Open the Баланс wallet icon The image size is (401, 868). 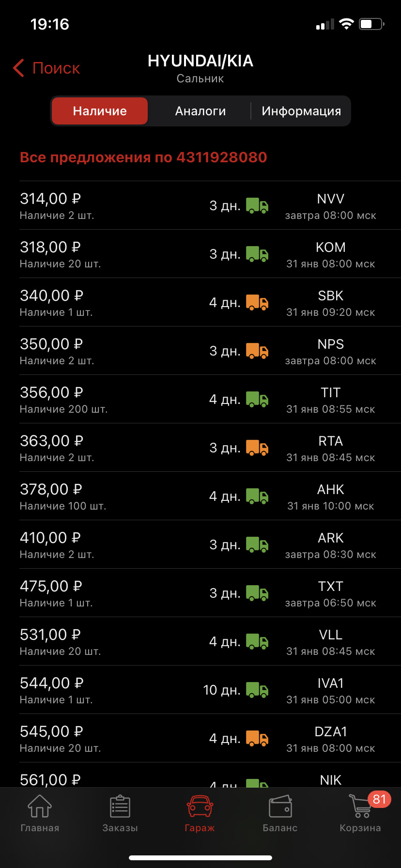280,806
